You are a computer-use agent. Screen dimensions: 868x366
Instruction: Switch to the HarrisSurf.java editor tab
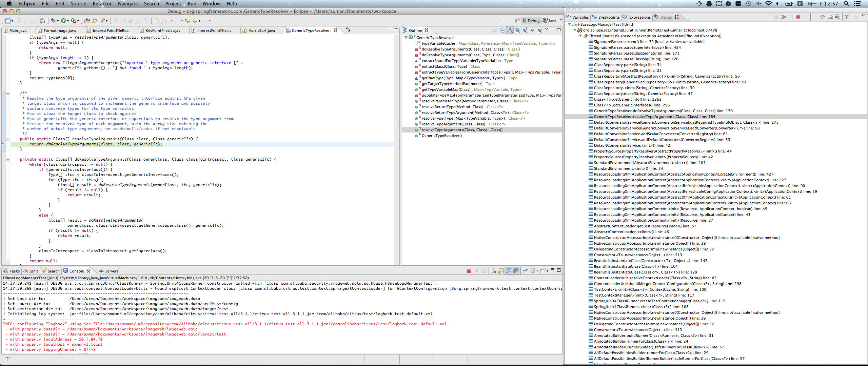261,30
